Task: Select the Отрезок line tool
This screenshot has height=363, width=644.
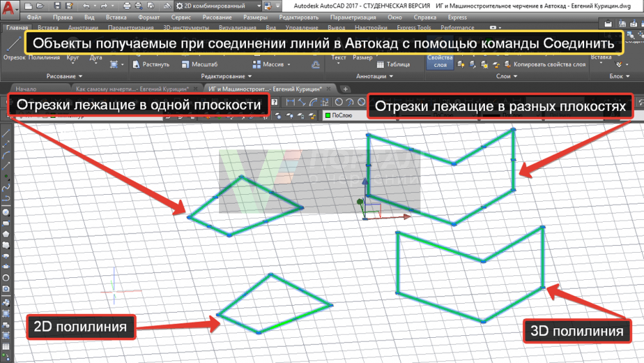Action: click(x=14, y=50)
